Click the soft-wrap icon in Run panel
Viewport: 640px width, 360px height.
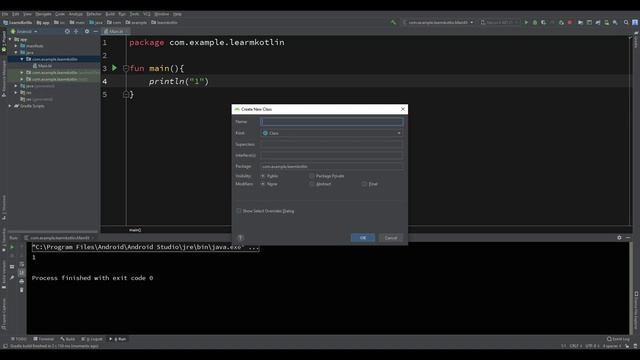(x=22, y=264)
